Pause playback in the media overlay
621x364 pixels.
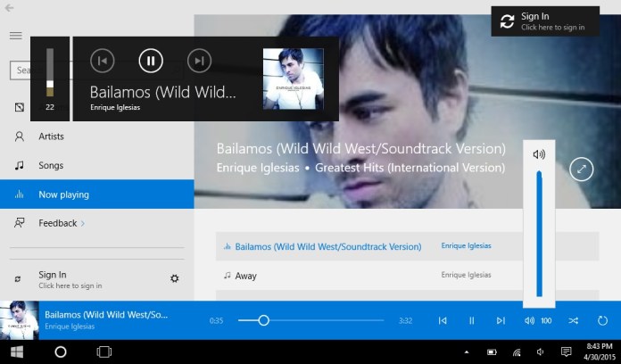coord(151,61)
